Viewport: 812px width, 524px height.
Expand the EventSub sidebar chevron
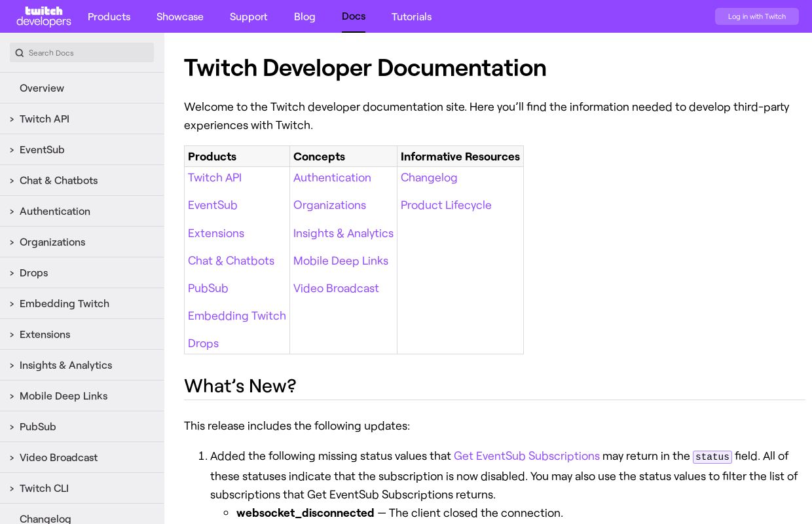12,150
